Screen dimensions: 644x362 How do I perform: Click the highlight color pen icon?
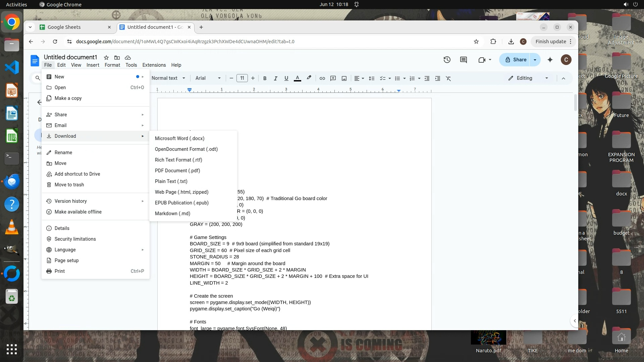coord(309,78)
